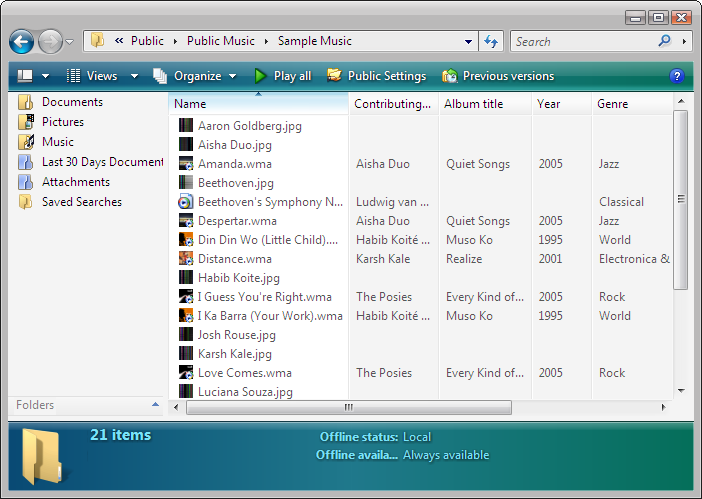702x499 pixels.
Task: Click the vertical scrollbar down arrow
Action: tap(681, 391)
